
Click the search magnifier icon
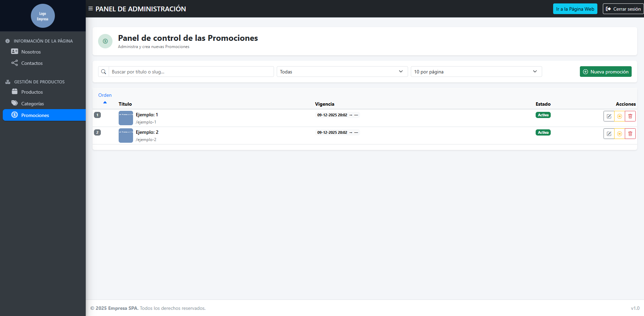coord(104,71)
